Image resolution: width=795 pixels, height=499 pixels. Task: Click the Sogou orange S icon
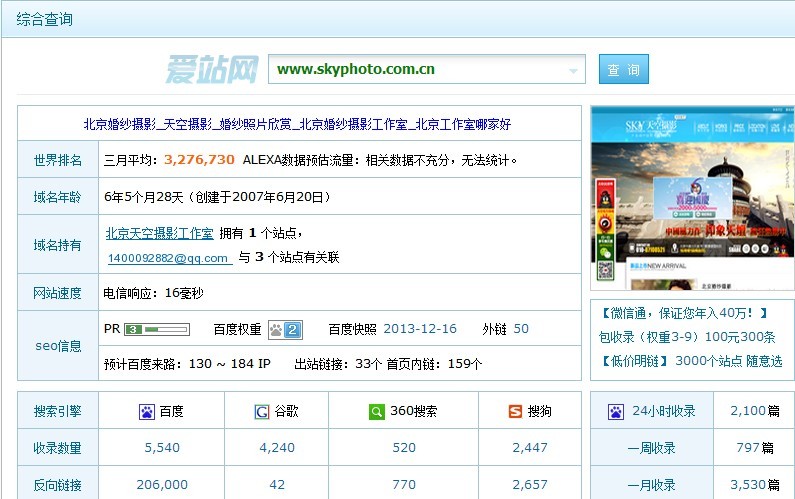pos(515,411)
